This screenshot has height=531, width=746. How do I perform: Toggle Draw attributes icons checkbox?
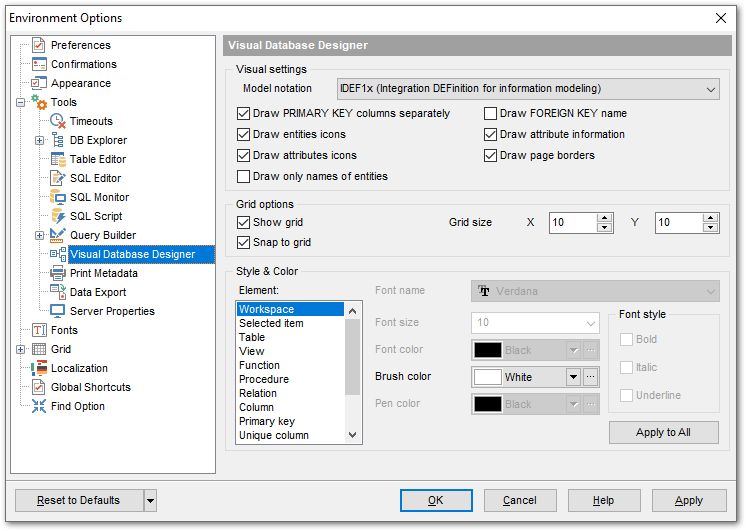[243, 155]
